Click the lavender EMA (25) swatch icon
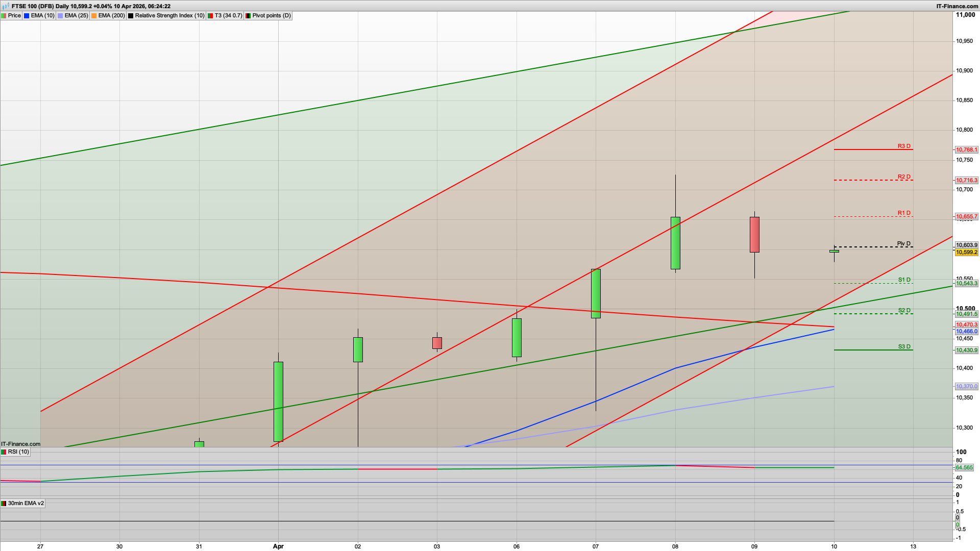Screen dimensions: 980x551 click(60, 15)
